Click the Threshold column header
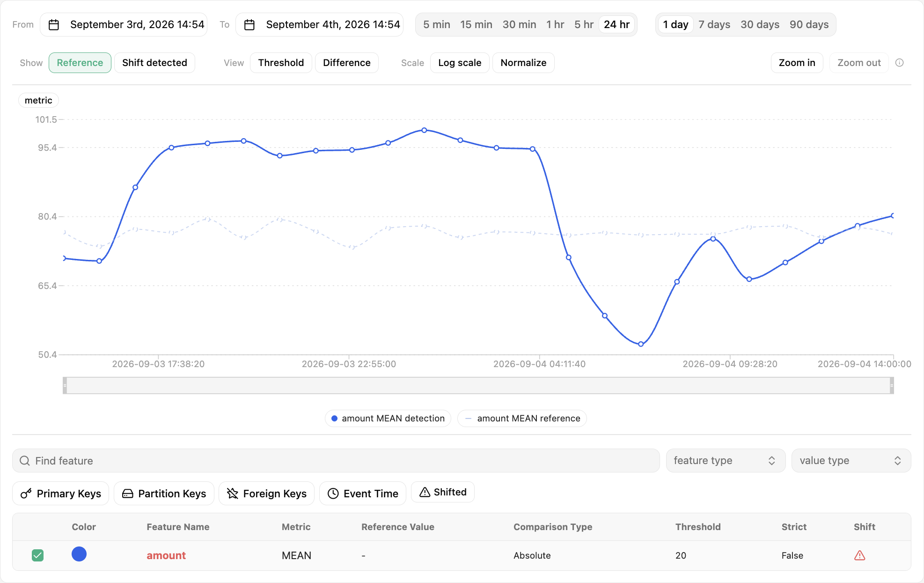Viewport: 924px width, 583px height. click(697, 527)
